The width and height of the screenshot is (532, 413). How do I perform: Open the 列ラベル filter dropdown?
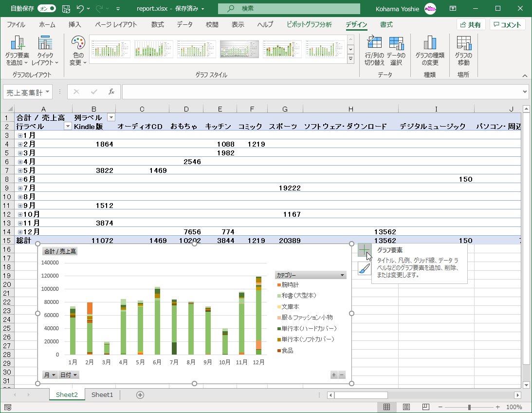pos(111,117)
